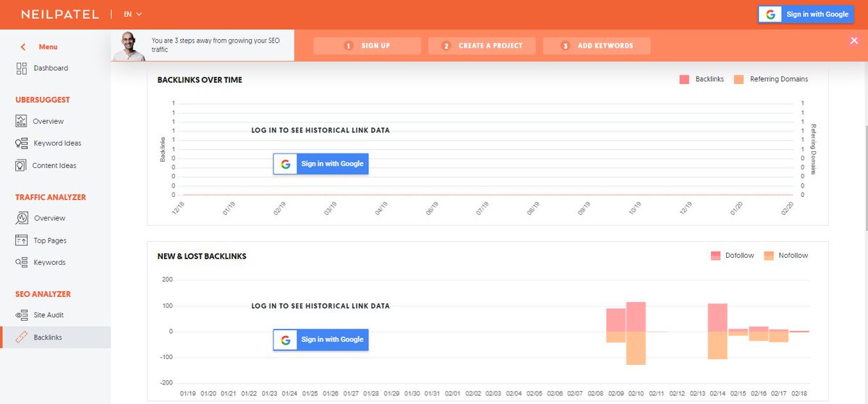Click the Keyword Ideas icon

pos(21,143)
